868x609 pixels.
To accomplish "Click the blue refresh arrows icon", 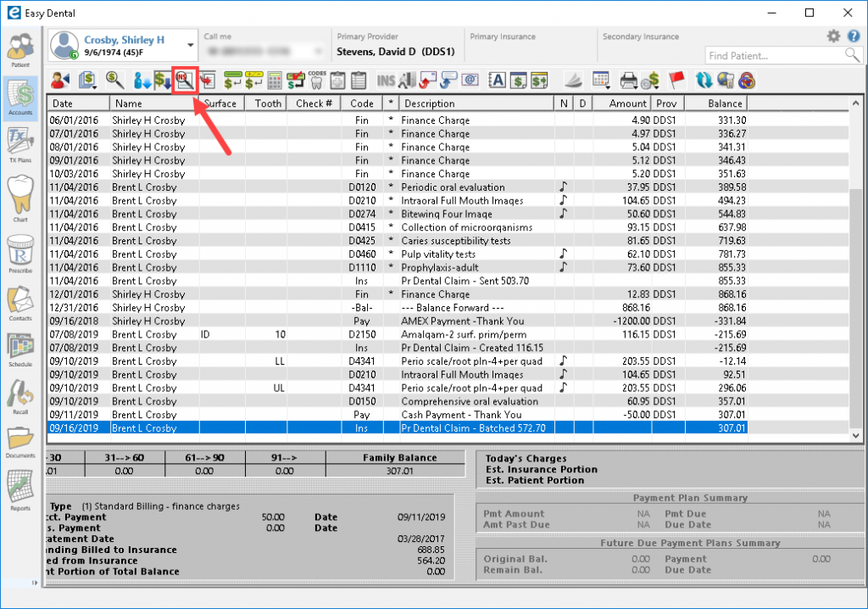I will [704, 81].
